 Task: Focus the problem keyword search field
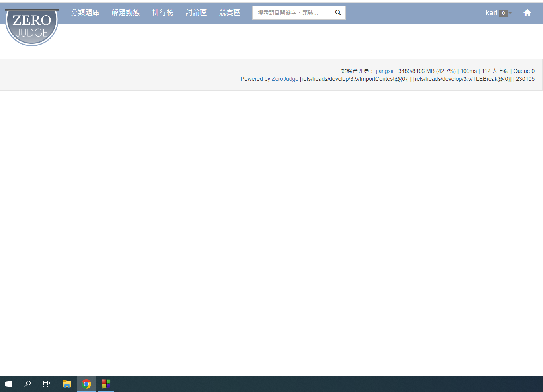291,13
